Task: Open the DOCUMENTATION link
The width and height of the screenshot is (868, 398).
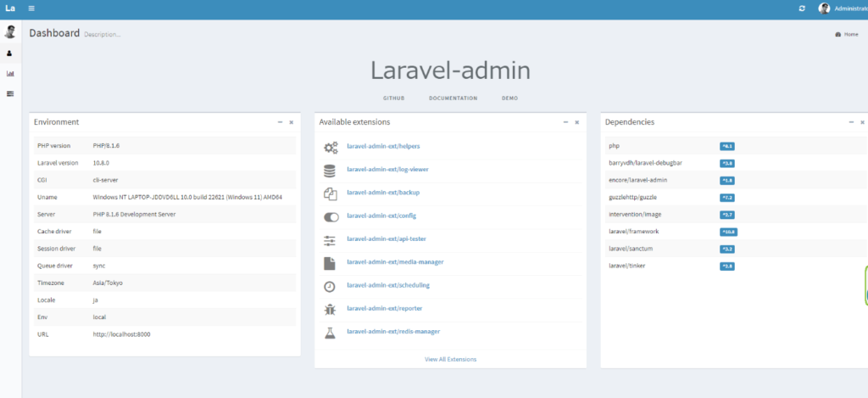Action: pos(453,98)
